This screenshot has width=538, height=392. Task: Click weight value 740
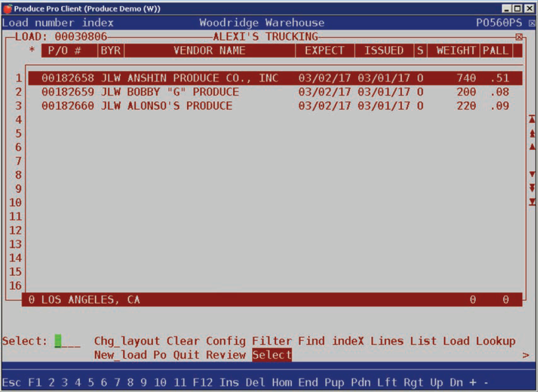(466, 78)
